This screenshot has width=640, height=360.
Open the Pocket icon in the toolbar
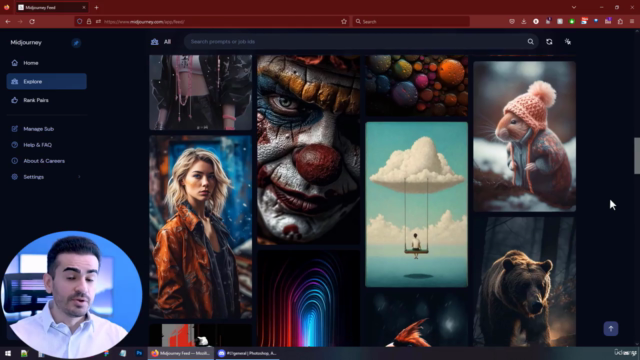point(512,22)
